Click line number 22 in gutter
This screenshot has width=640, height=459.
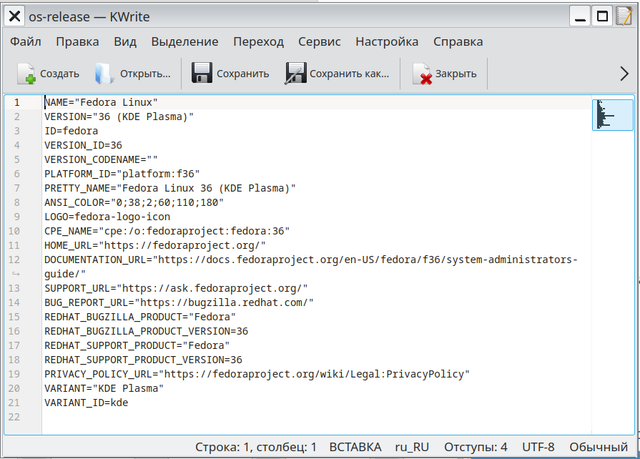tap(14, 417)
